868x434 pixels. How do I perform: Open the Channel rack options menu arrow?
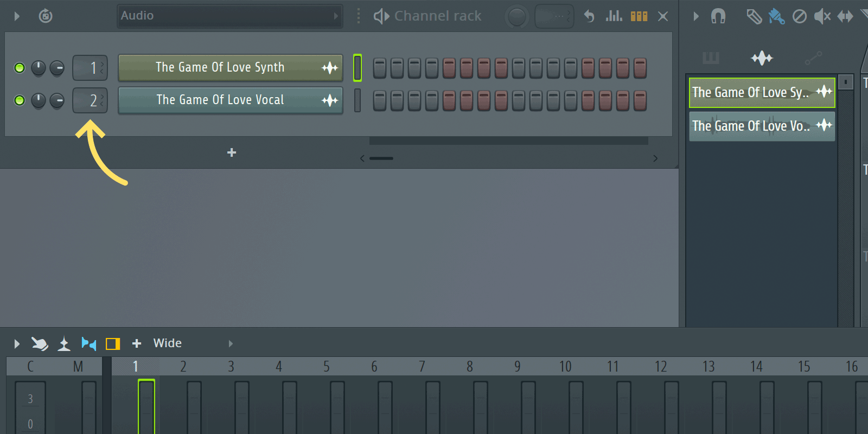[x=17, y=16]
